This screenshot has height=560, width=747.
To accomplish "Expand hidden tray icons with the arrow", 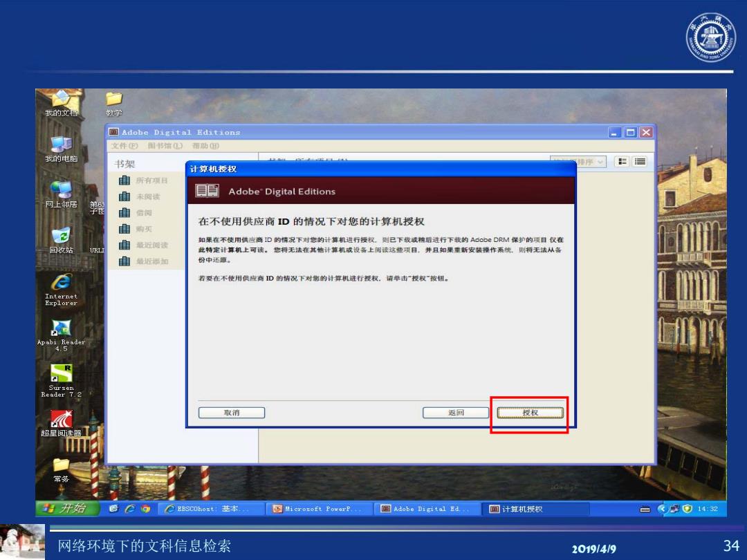I will coord(661,509).
